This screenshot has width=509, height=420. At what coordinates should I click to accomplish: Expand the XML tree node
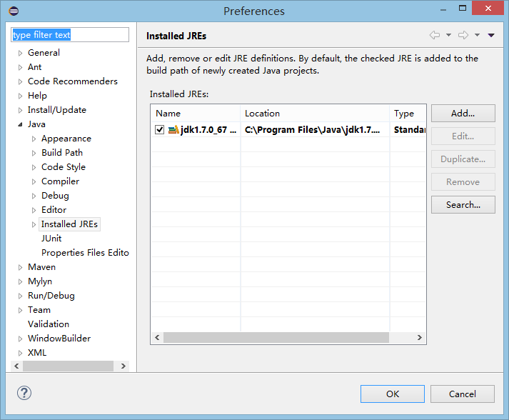click(x=20, y=353)
